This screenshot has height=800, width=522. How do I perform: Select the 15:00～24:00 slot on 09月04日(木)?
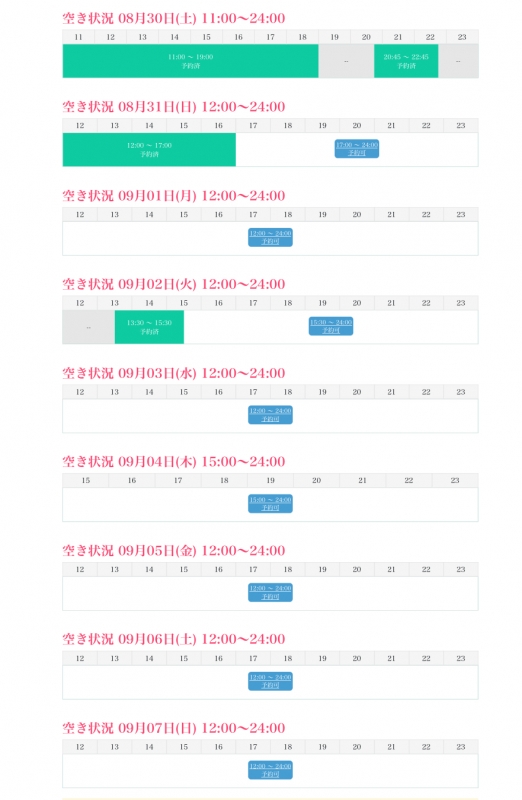tap(270, 504)
